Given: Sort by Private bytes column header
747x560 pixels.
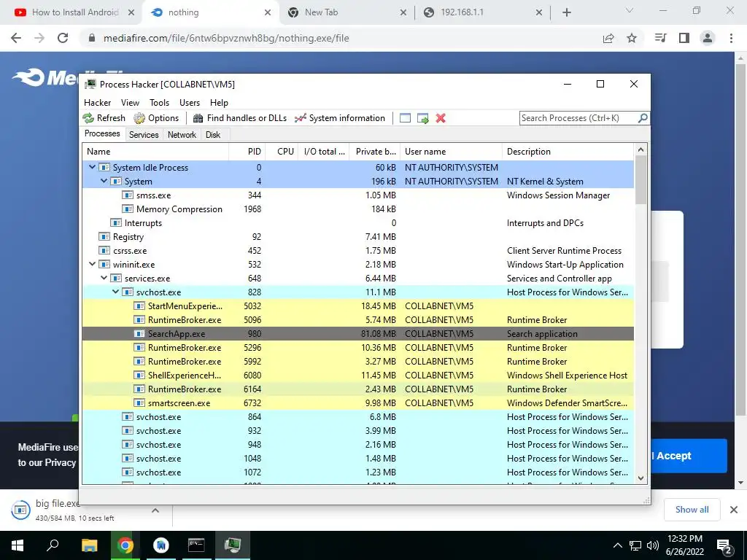Looking at the screenshot, I should click(374, 152).
